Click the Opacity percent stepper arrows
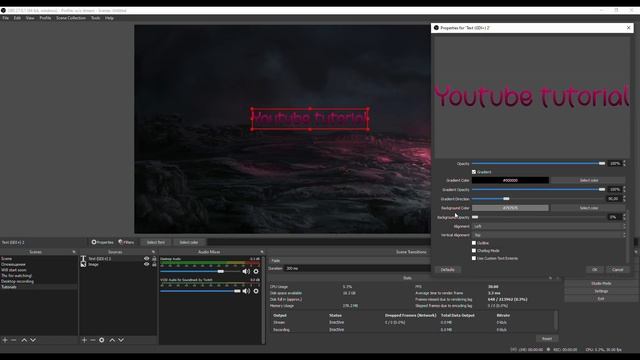Image resolution: width=640 pixels, height=360 pixels. pos(624,163)
